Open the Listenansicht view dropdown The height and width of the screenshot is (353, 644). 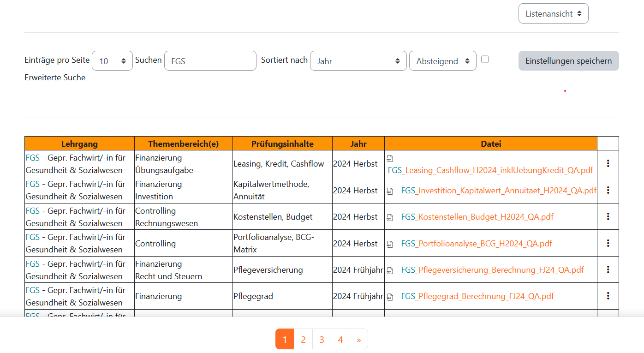553,14
